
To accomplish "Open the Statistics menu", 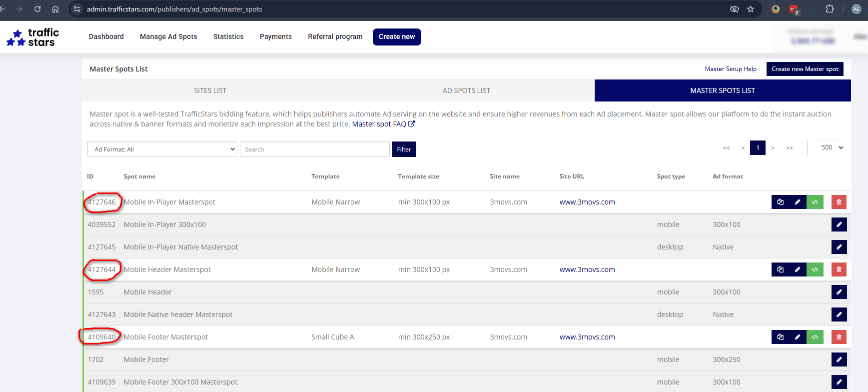I will click(228, 36).
